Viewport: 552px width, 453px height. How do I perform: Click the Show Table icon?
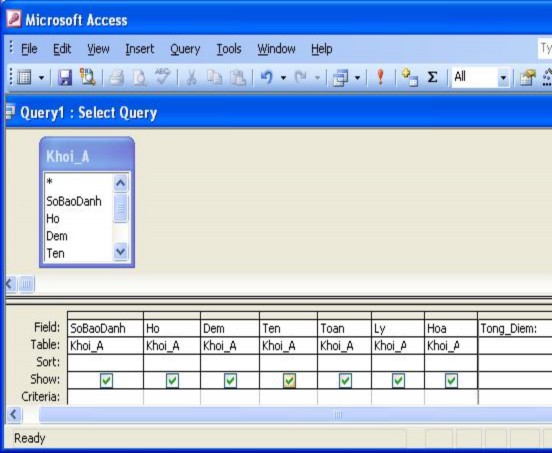410,77
